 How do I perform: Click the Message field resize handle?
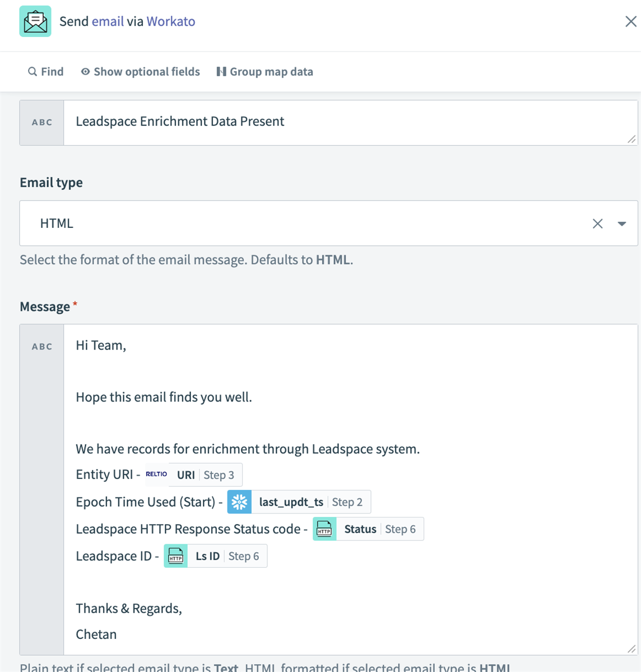[x=632, y=650]
